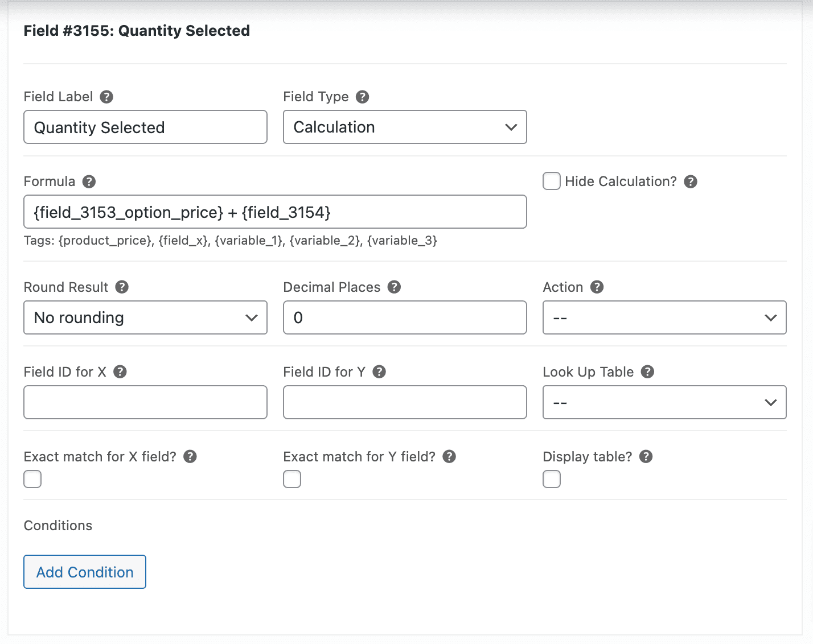
Task: Click the Conditions section label
Action: (x=58, y=526)
